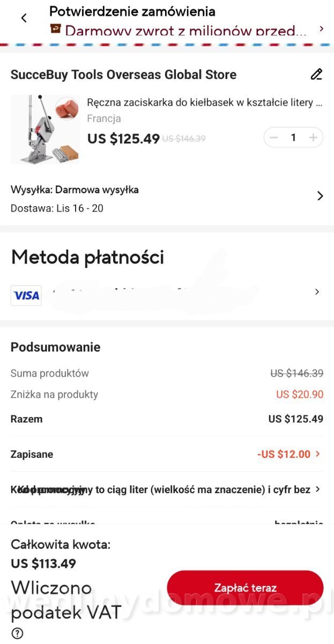Expand the free returns banner chevron
Screen dimensions: 334x644
click(x=321, y=28)
